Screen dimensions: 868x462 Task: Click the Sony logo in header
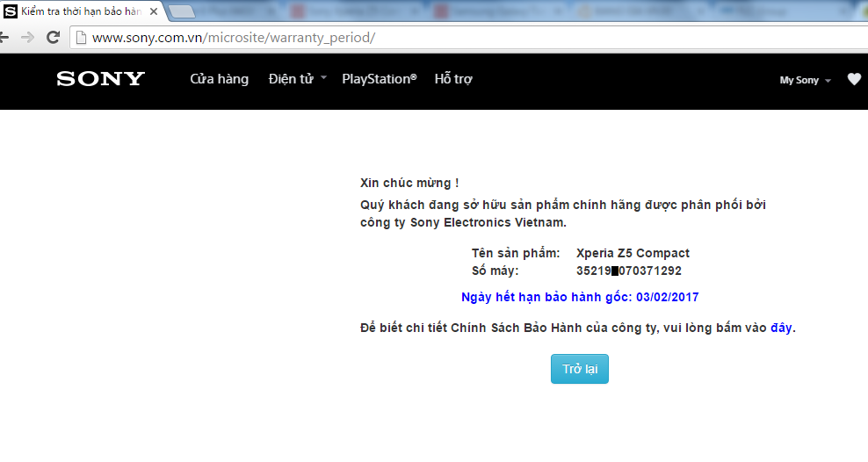tap(100, 79)
